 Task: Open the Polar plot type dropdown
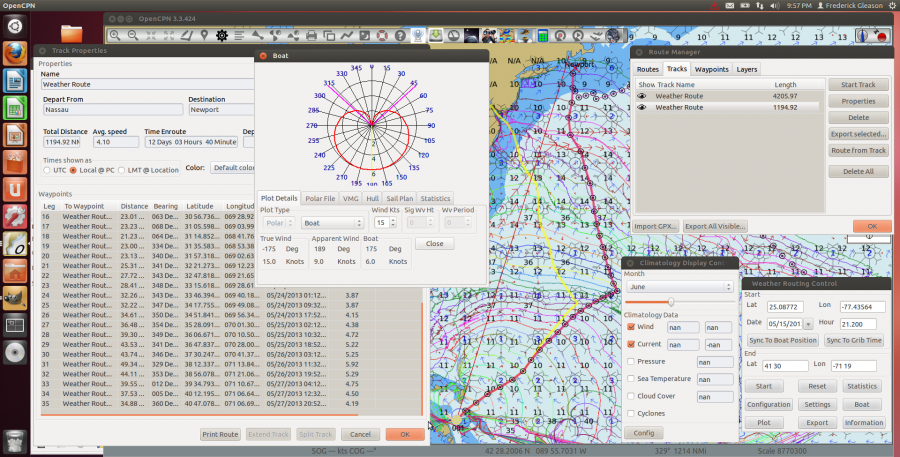coord(279,223)
